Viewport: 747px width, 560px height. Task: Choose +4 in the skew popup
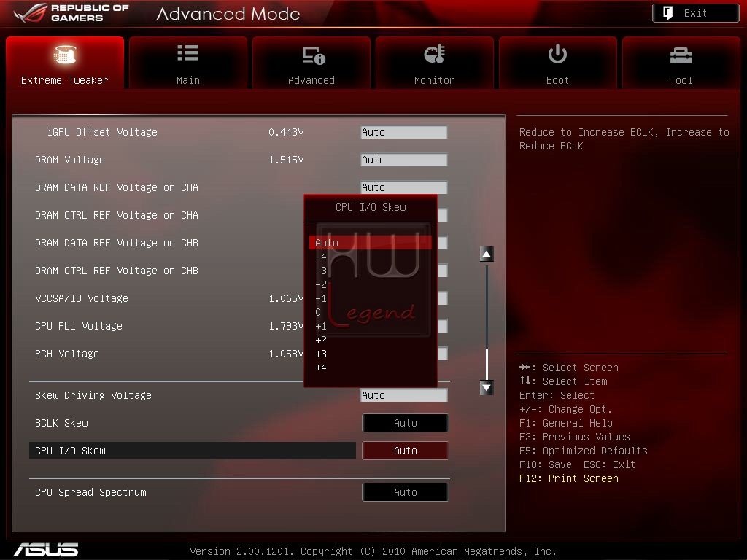(321, 367)
